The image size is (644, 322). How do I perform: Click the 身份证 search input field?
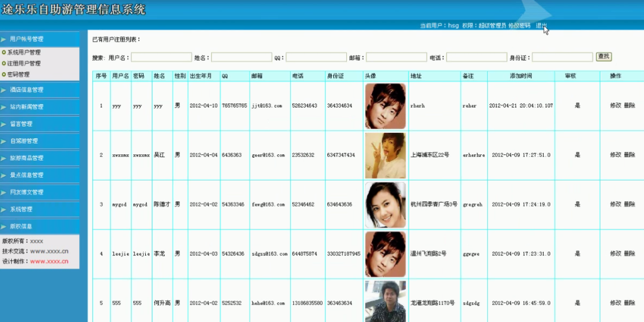[x=562, y=57]
